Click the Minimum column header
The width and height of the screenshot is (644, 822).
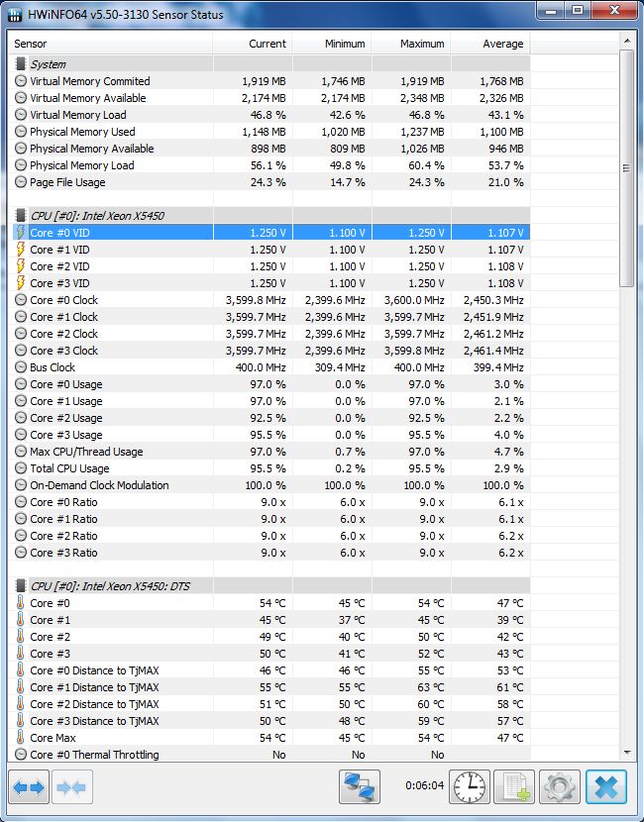pyautogui.click(x=332, y=44)
